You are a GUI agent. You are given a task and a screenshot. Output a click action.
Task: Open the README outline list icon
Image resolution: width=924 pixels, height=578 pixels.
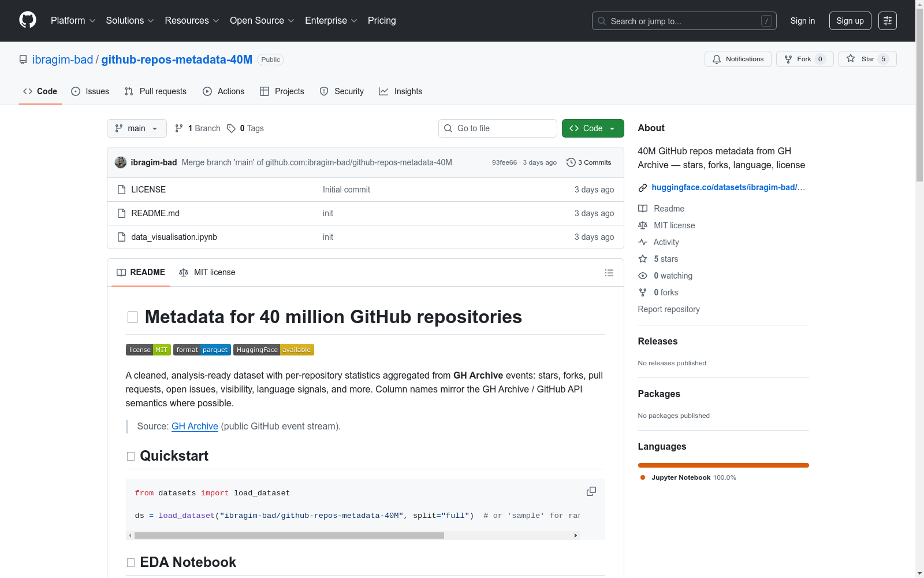pyautogui.click(x=609, y=273)
